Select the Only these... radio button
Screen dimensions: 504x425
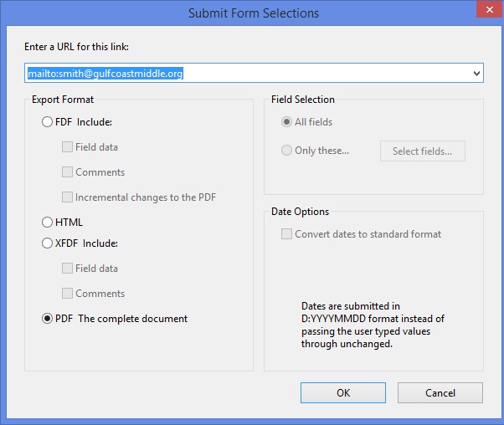(x=287, y=151)
